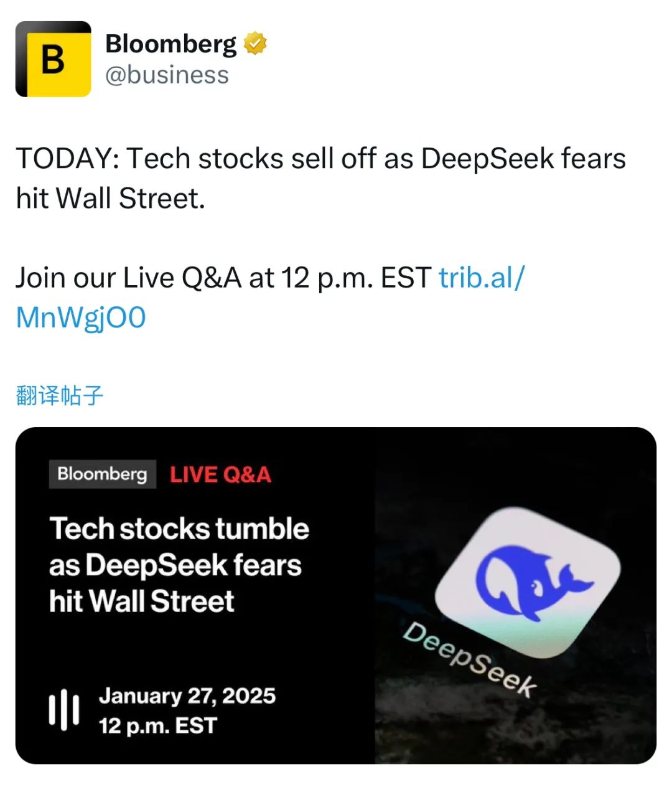The width and height of the screenshot is (672, 787).
Task: Click the MnWgjO0 link continuation
Action: click(x=81, y=318)
